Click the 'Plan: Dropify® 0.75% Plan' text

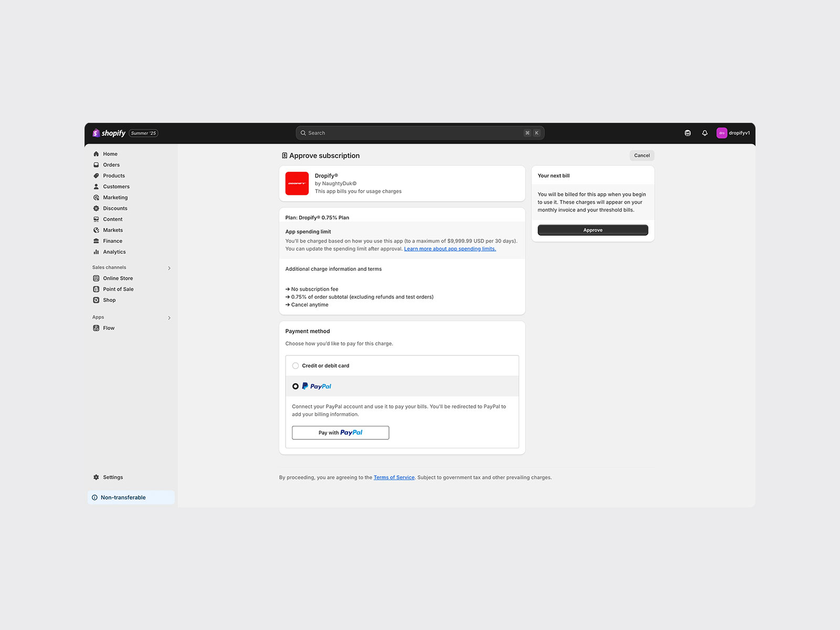click(x=317, y=218)
